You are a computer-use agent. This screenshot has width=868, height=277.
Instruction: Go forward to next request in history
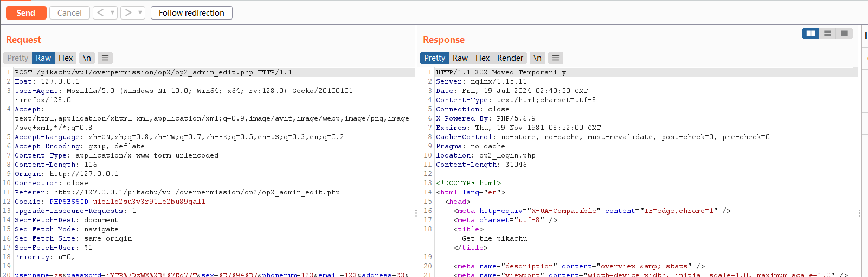[128, 12]
